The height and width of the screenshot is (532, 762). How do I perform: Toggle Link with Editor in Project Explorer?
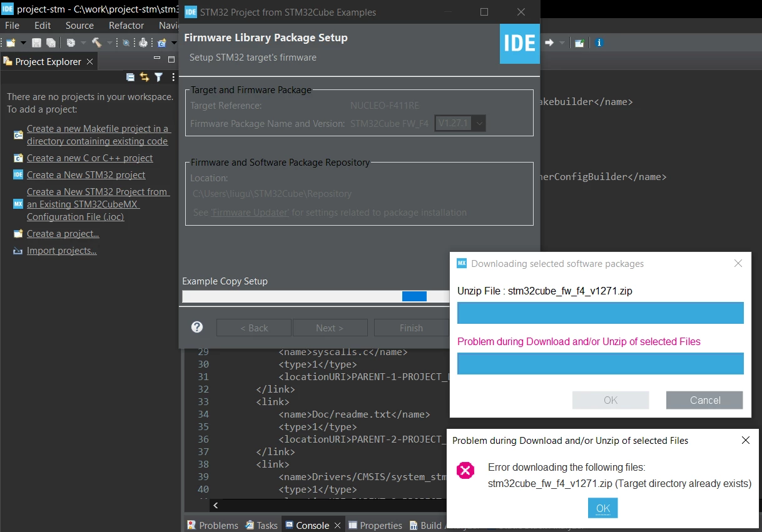tap(145, 77)
